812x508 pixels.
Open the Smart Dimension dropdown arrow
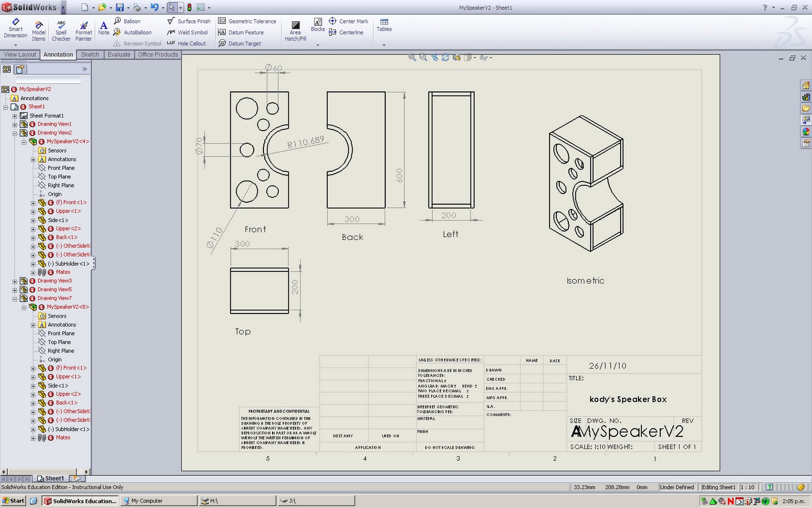15,45
